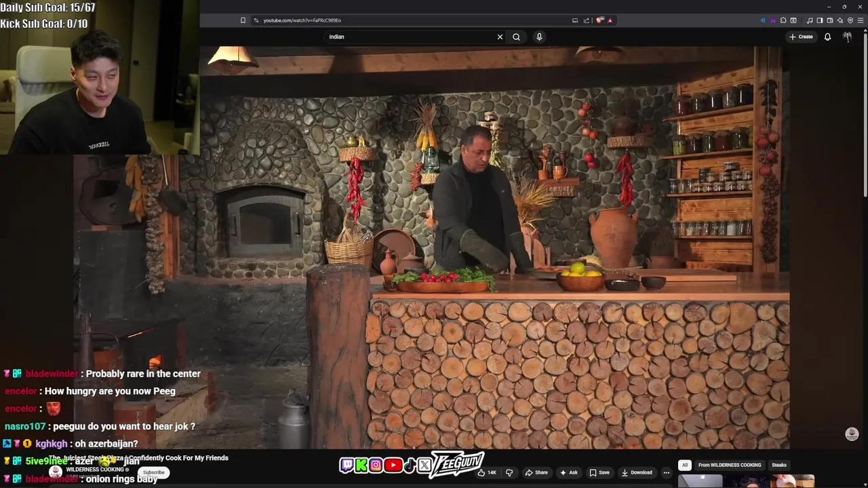Image resolution: width=868 pixels, height=488 pixels.
Task: Like the video showing 14K
Action: point(487,472)
